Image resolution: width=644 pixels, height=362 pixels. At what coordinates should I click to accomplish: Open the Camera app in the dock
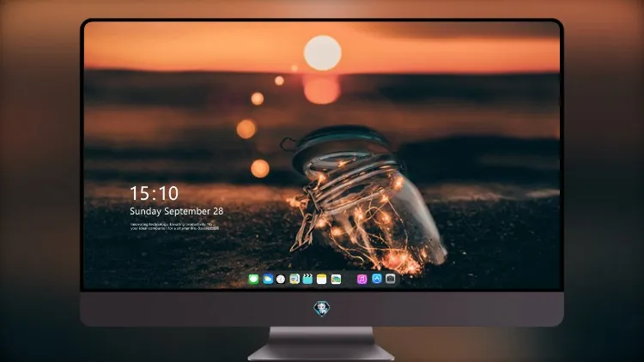point(391,279)
